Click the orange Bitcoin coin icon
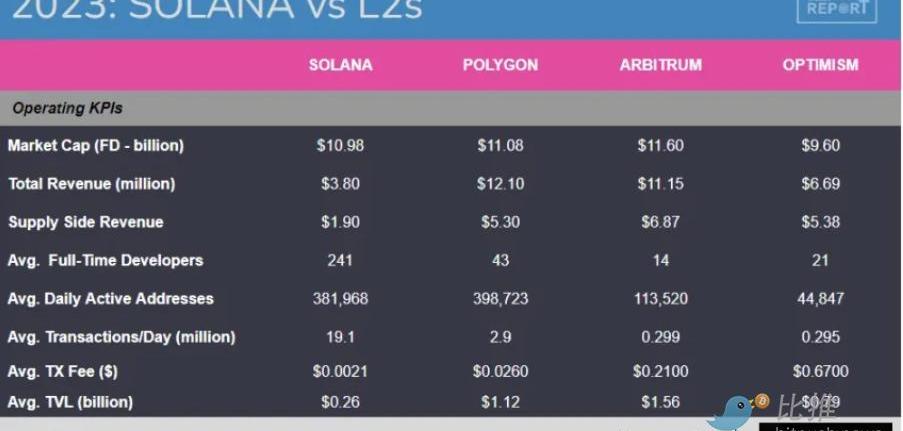Screen dimensions: 903x431 [762, 401]
